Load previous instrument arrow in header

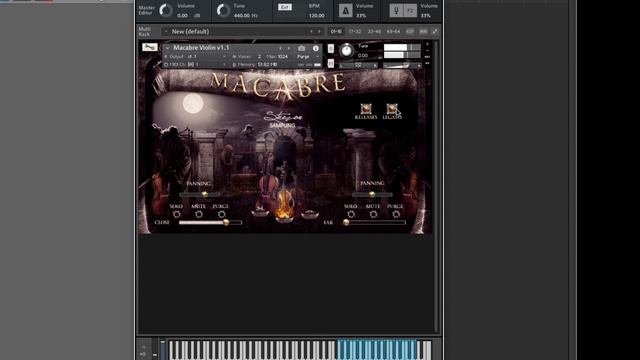pyautogui.click(x=280, y=48)
